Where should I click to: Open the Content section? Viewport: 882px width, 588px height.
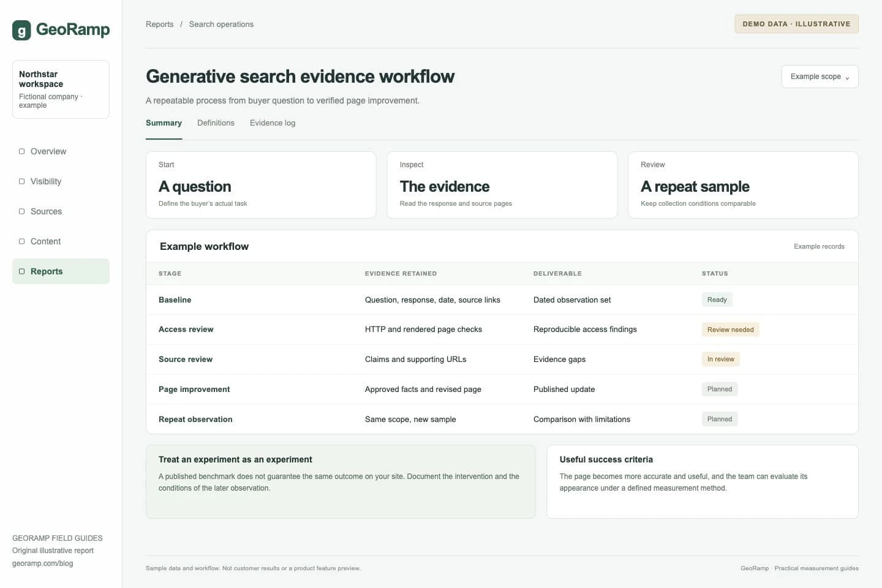tap(61, 241)
